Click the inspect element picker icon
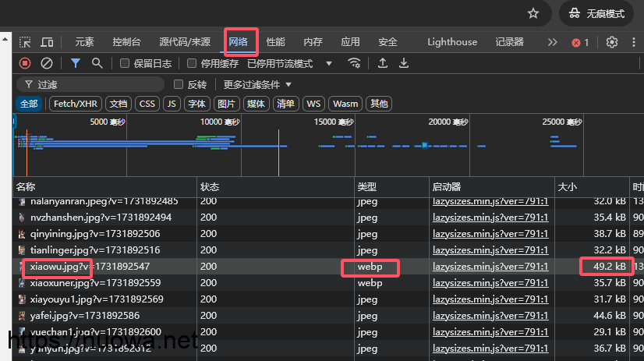 [26, 42]
